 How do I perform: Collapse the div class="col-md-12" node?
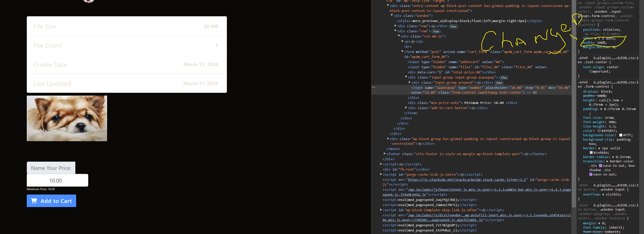[399, 36]
